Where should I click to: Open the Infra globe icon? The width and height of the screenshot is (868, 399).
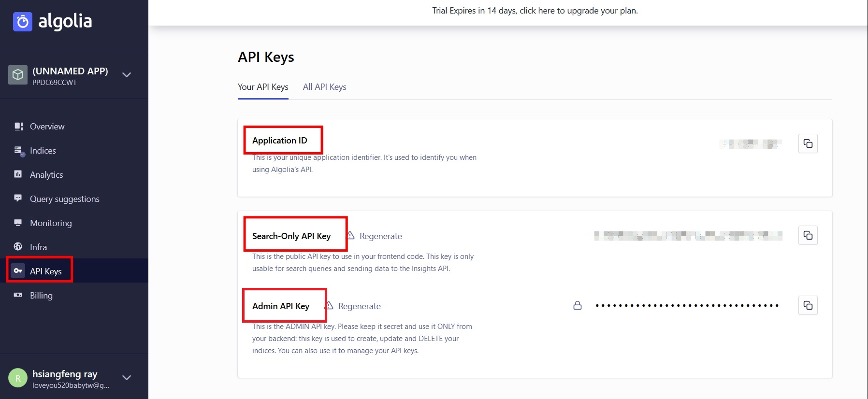coord(18,246)
